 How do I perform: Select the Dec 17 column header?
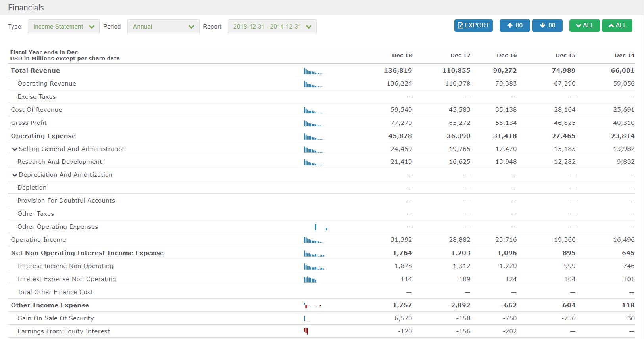[460, 55]
